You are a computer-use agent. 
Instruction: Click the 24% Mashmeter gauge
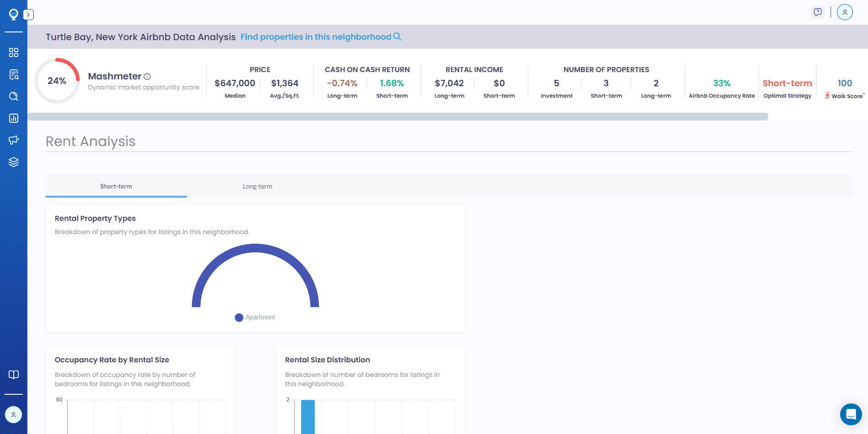click(57, 81)
